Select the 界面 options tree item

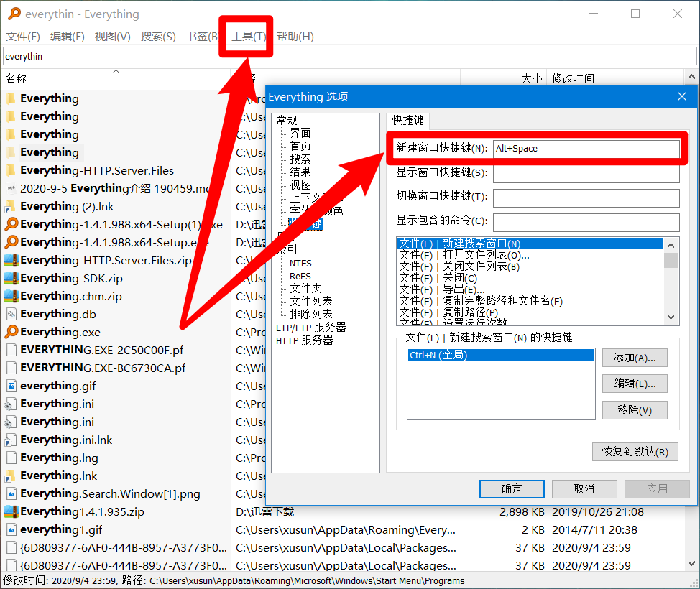(300, 133)
